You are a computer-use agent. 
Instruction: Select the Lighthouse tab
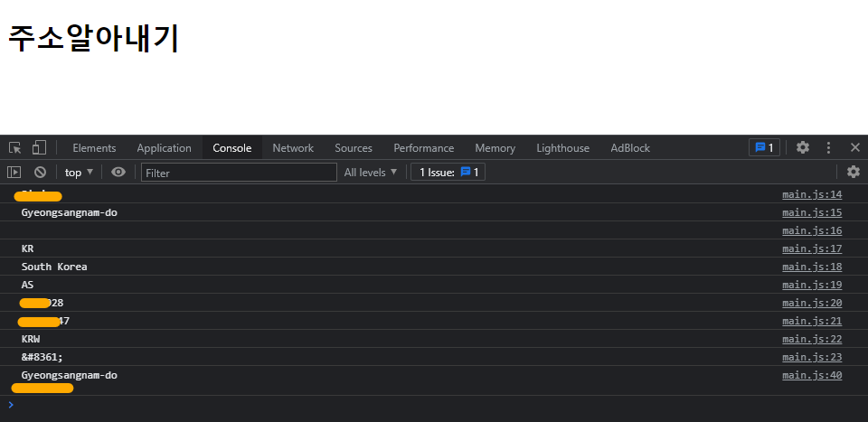[562, 148]
